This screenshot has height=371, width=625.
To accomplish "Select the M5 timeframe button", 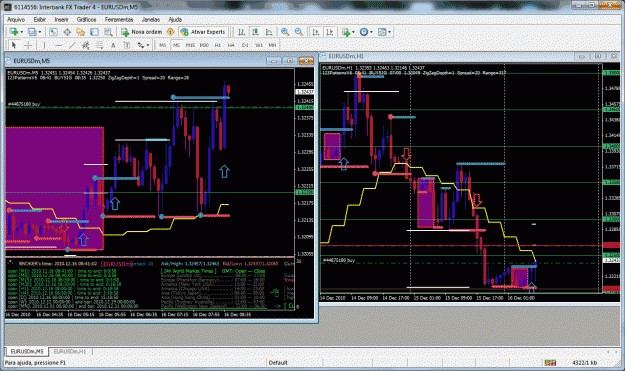I will [x=176, y=45].
